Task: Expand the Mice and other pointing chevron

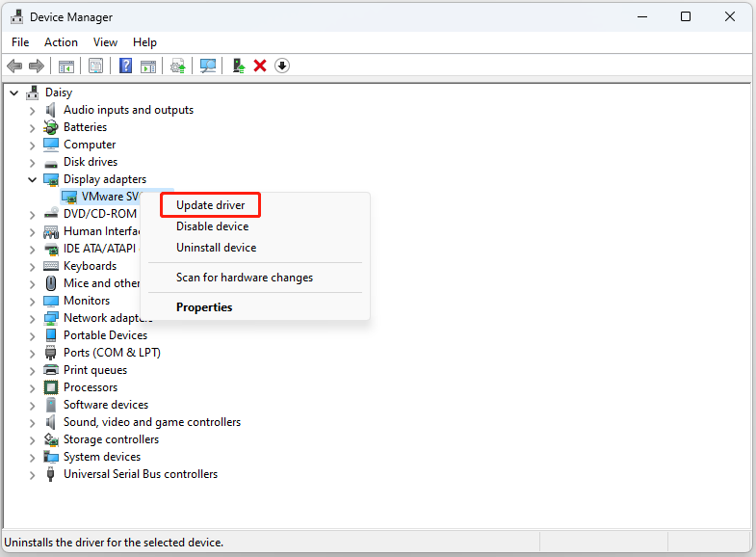Action: 33,284
